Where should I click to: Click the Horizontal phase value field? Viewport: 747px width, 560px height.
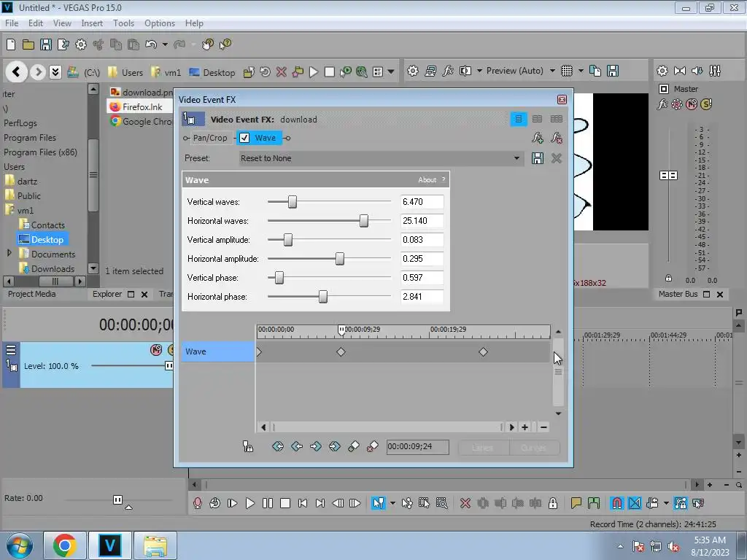[x=422, y=297]
